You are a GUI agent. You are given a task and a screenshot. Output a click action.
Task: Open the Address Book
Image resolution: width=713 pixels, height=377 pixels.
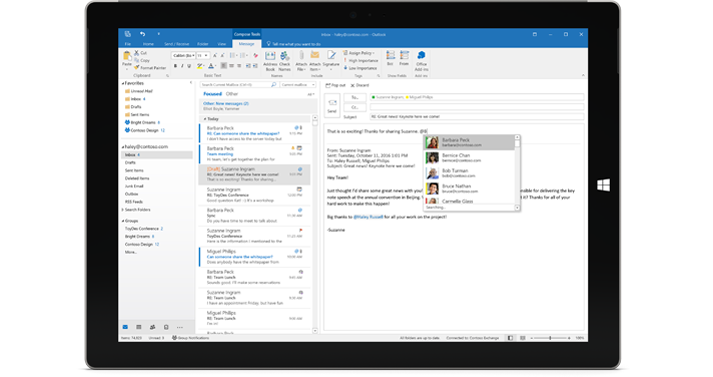tap(270, 61)
